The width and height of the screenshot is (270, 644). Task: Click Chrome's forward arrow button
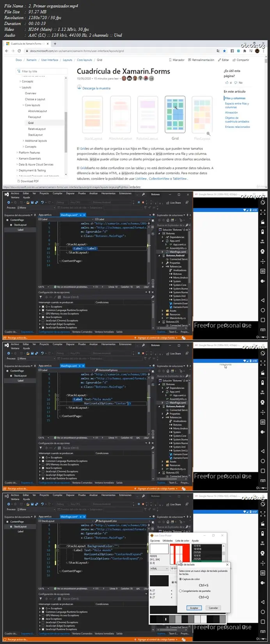click(x=14, y=51)
